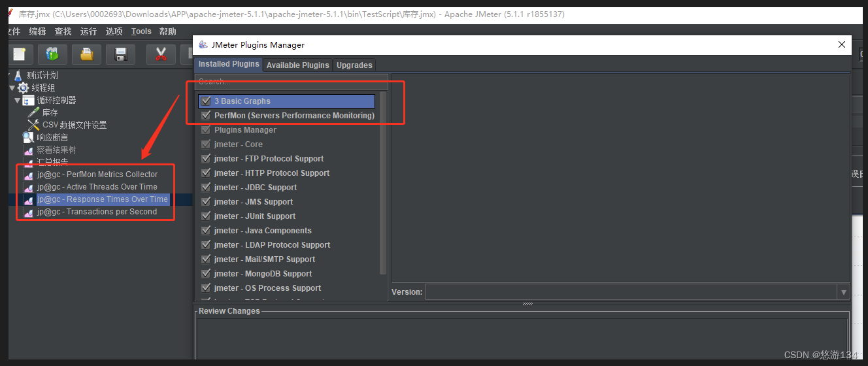Toggle the jmeter - FTP Protocol Support checkbox
Image resolution: width=868 pixels, height=366 pixels.
pyautogui.click(x=206, y=159)
